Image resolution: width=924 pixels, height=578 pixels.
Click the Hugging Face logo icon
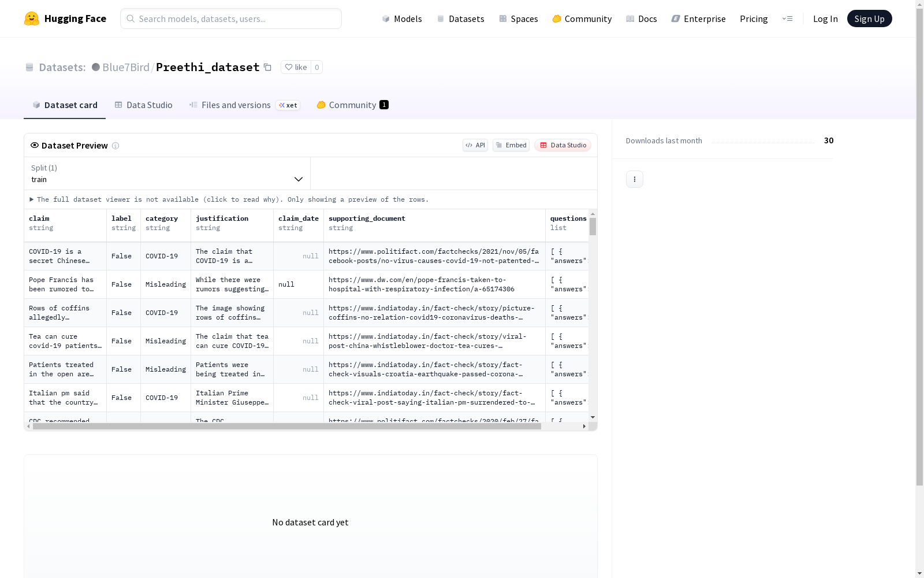click(32, 18)
